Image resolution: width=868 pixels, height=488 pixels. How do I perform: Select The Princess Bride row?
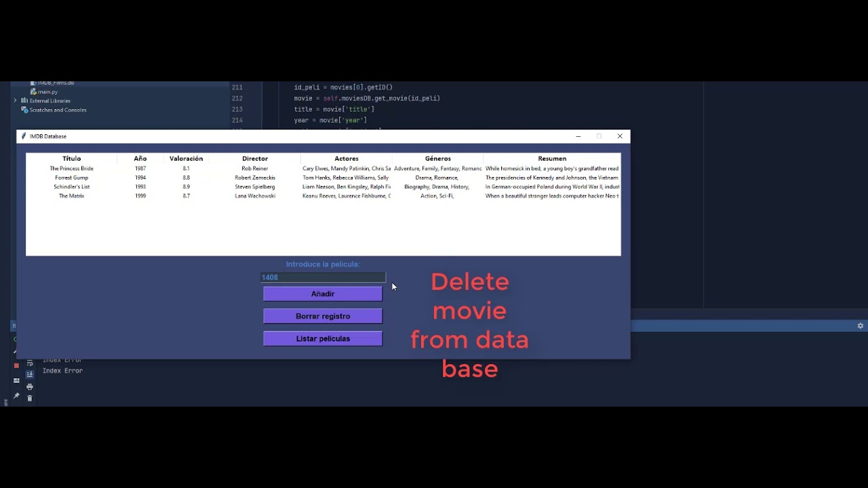coord(323,168)
